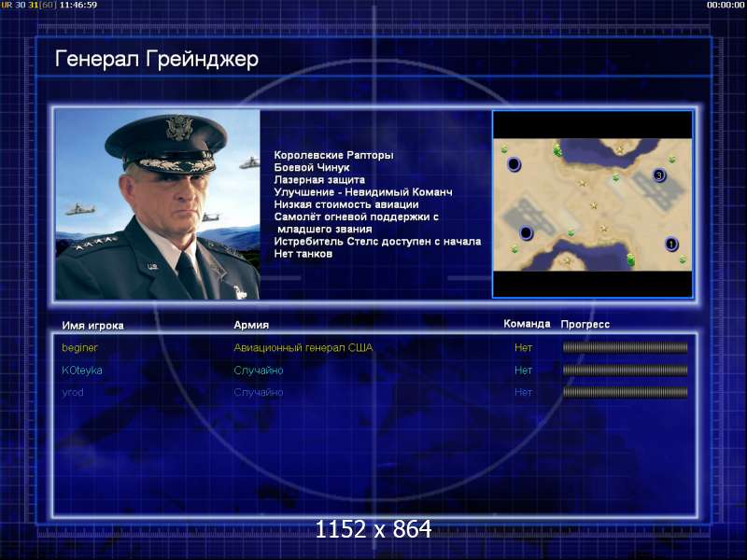Select player name "KOteyka"
Image resolution: width=747 pixels, height=560 pixels.
82,370
